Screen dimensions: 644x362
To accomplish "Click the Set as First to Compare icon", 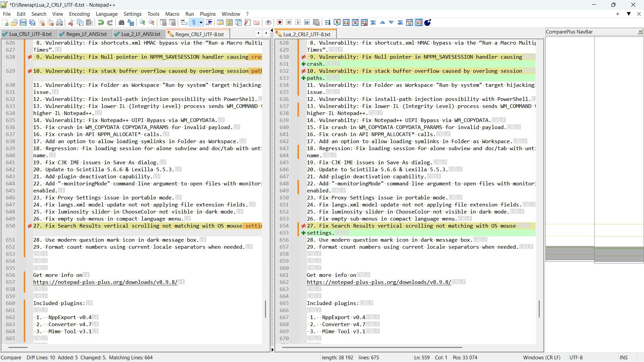I will point(337,22).
